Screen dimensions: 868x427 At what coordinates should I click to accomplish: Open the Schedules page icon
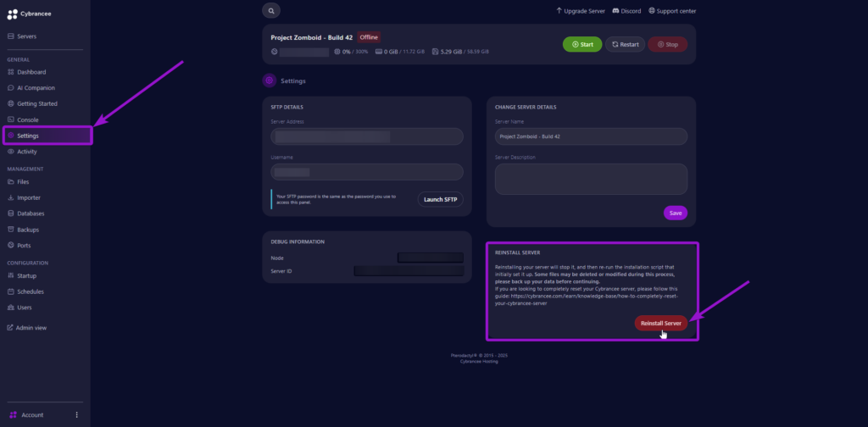tap(11, 291)
